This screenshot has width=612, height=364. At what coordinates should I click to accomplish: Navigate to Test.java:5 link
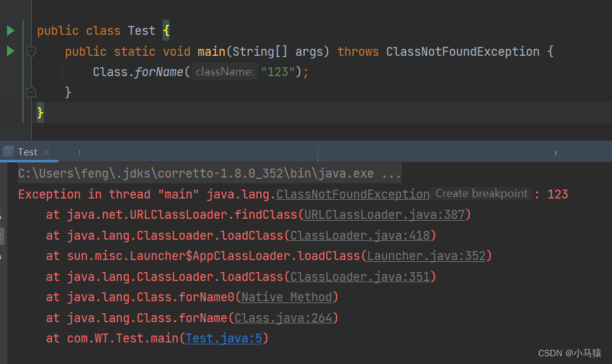223,338
